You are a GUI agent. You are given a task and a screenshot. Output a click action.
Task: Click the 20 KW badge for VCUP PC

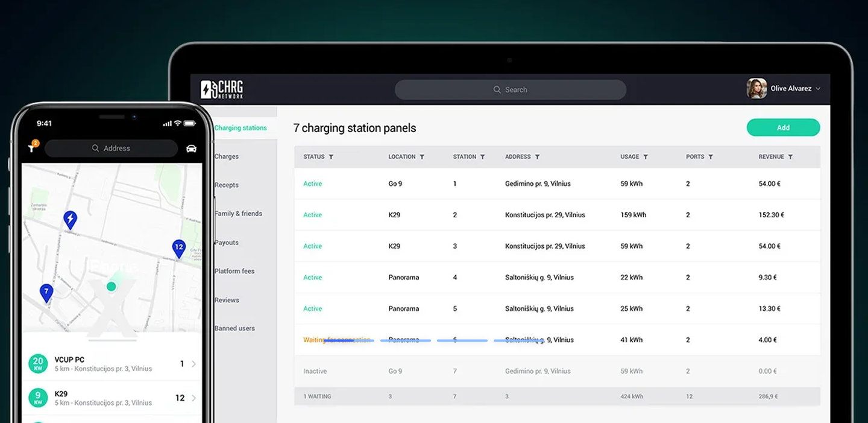coord(38,364)
